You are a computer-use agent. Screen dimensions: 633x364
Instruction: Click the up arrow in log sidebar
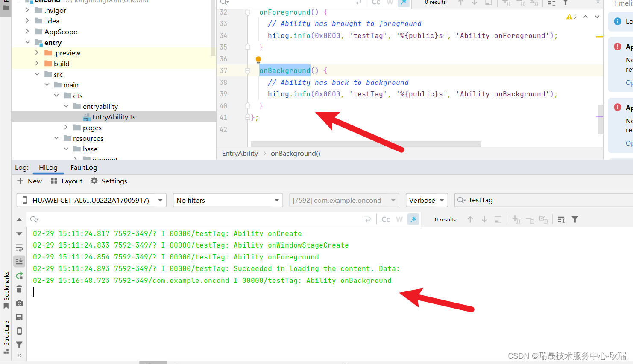[19, 220]
